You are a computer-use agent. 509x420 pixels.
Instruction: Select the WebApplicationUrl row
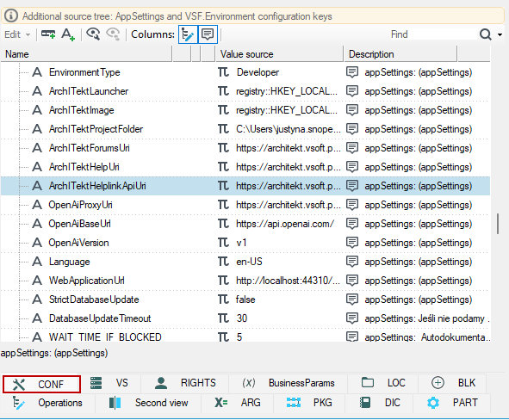point(245,281)
